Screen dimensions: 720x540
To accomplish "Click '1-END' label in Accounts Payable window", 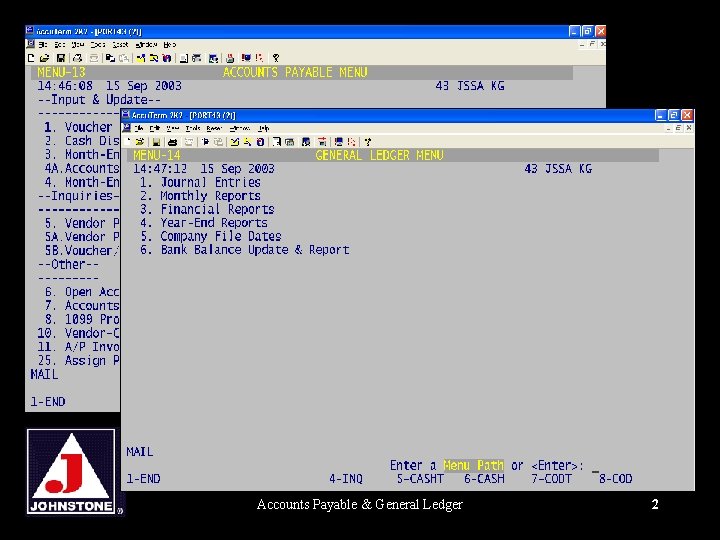I will click(x=48, y=402).
